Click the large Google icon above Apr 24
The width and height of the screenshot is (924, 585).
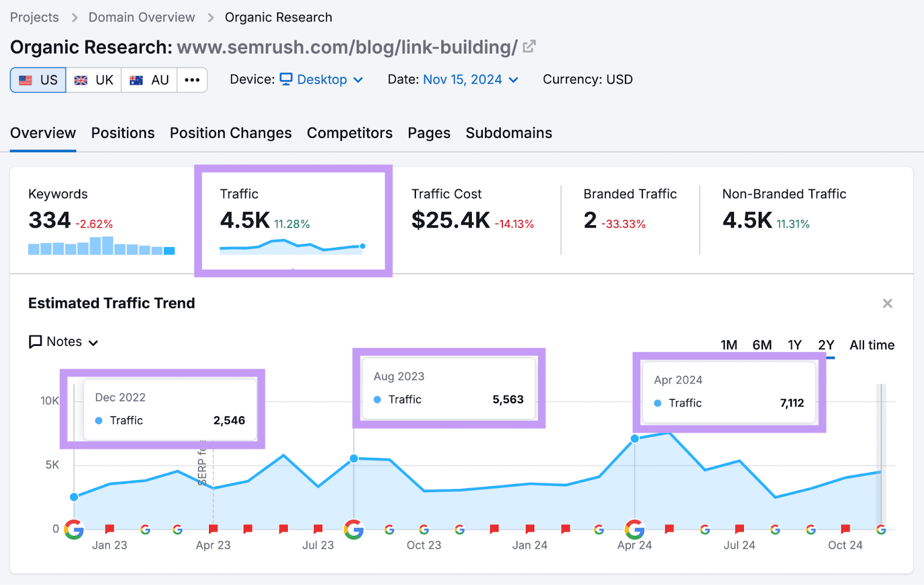click(635, 529)
